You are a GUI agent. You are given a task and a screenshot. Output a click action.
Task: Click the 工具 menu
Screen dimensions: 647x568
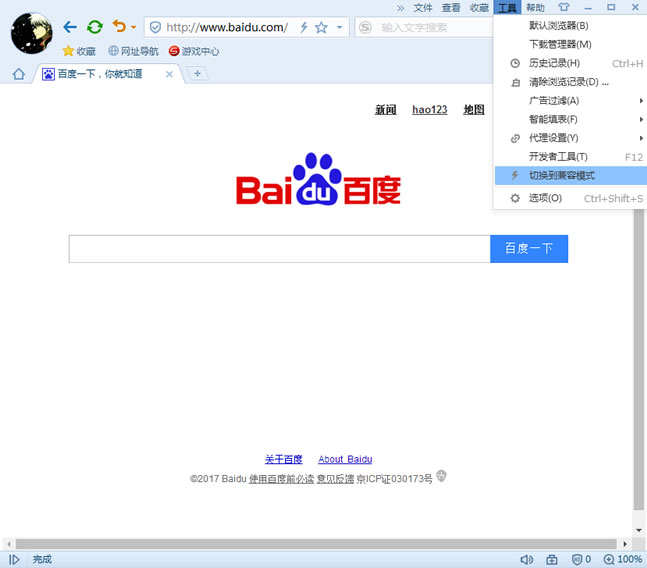507,8
